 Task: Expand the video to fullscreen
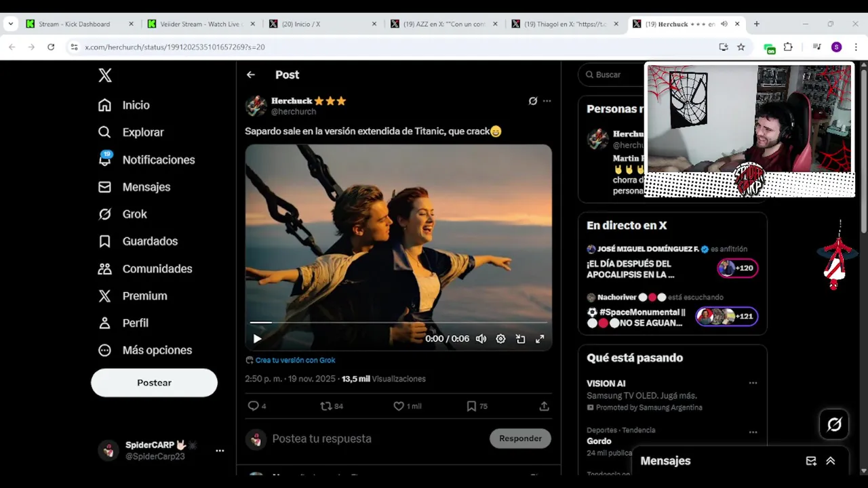coord(540,339)
